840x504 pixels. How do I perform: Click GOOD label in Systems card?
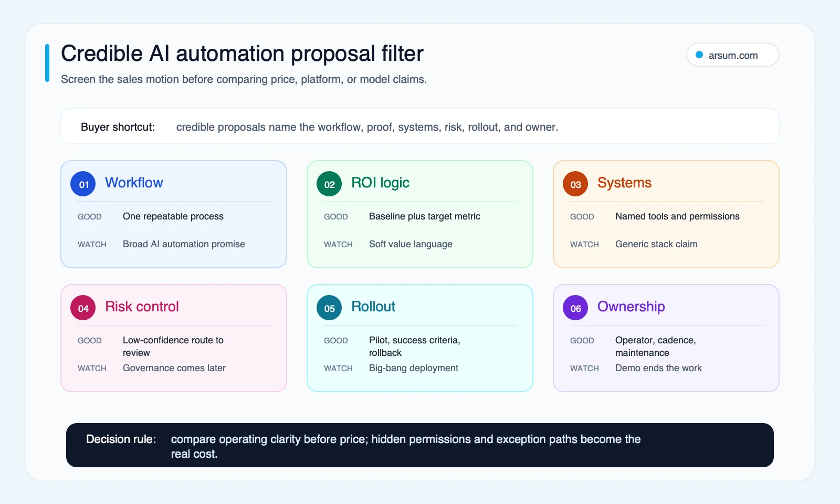[582, 217]
